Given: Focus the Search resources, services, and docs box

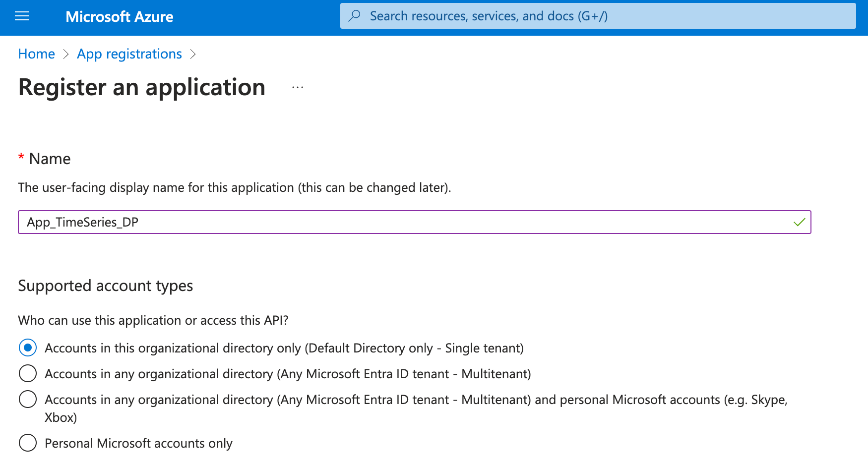Looking at the screenshot, I should coord(595,16).
